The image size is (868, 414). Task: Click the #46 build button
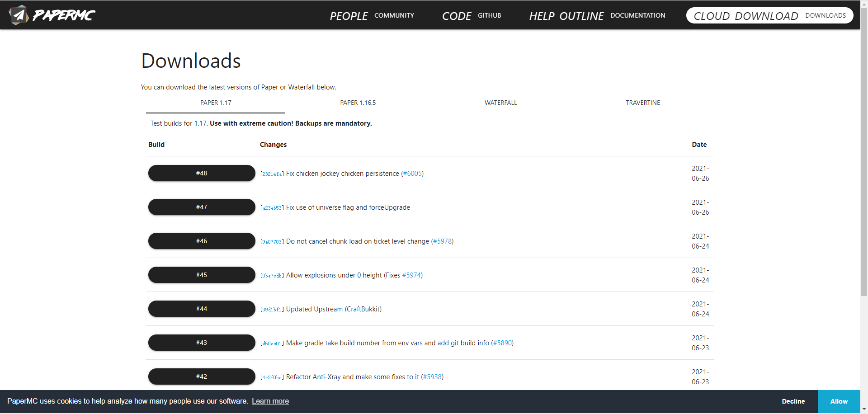(202, 241)
